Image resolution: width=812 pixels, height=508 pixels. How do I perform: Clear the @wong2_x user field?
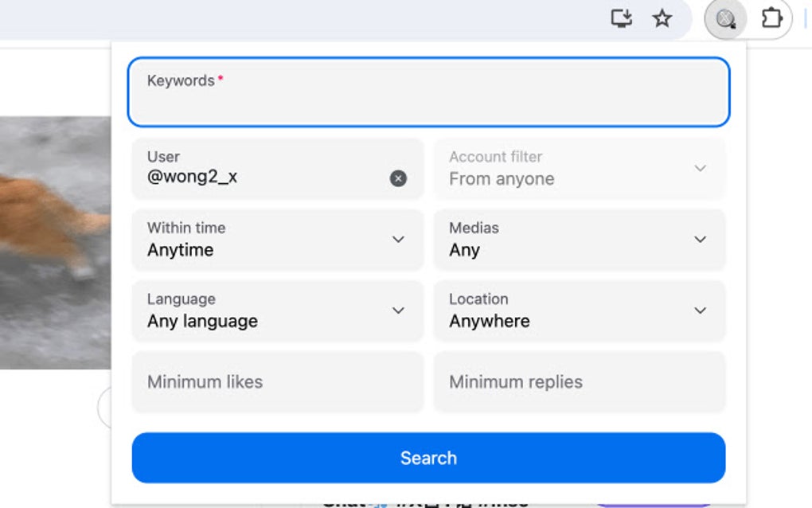coord(398,178)
